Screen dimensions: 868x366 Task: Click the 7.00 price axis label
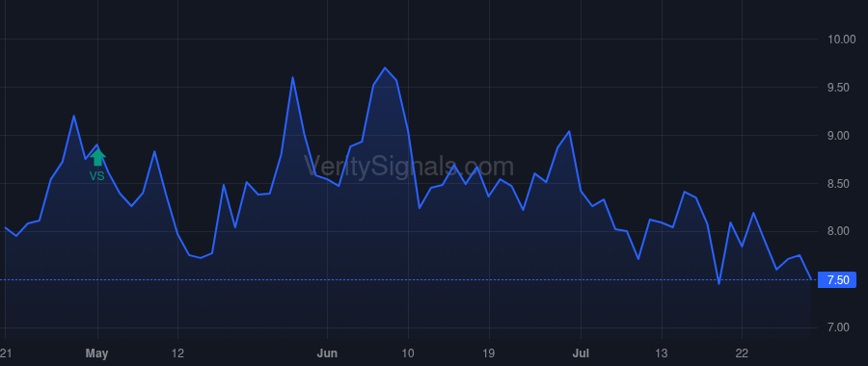(x=839, y=327)
